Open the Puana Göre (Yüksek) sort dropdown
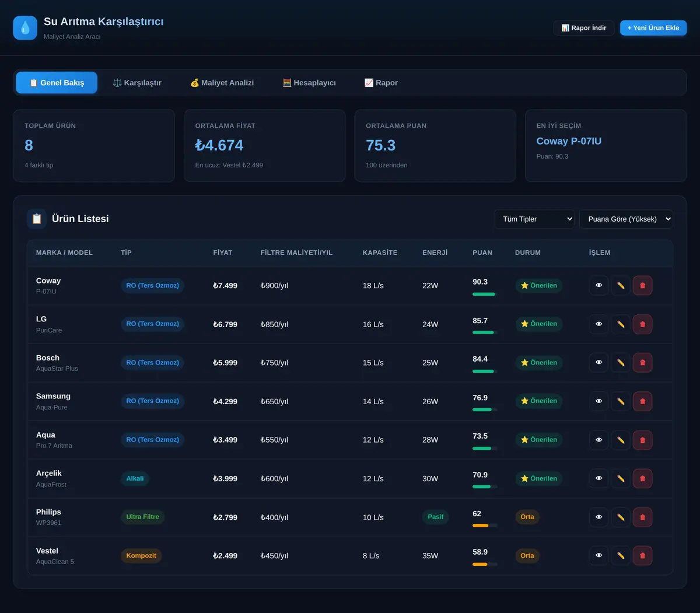The height and width of the screenshot is (613, 700). point(626,219)
